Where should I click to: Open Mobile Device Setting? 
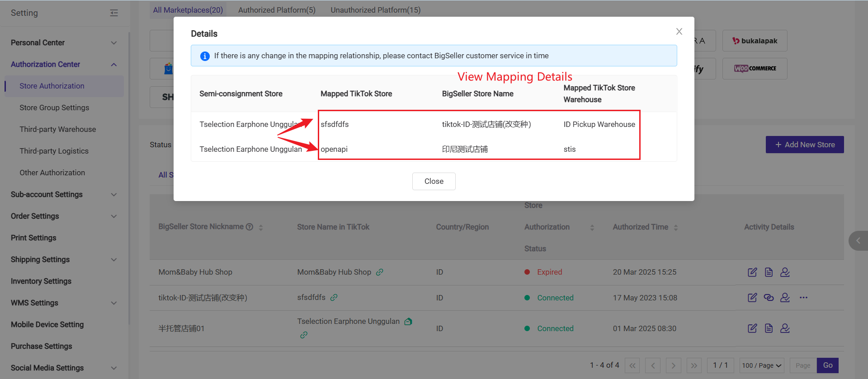click(47, 324)
